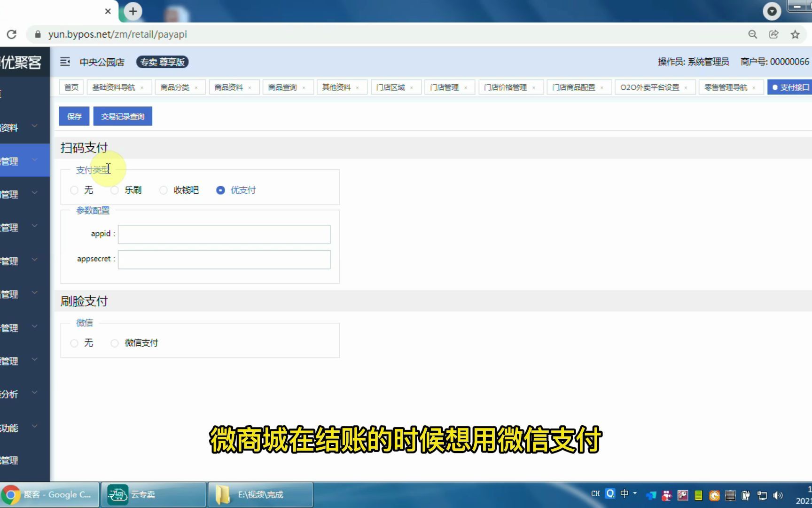Click the 保存 button
Image resolution: width=812 pixels, height=508 pixels.
tap(74, 116)
